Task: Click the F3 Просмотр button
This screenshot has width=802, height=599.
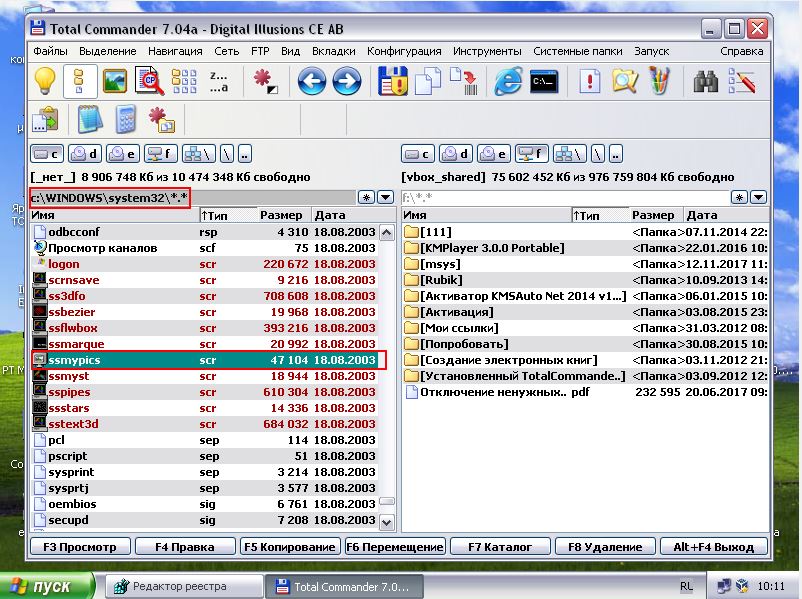Action: (x=80, y=547)
